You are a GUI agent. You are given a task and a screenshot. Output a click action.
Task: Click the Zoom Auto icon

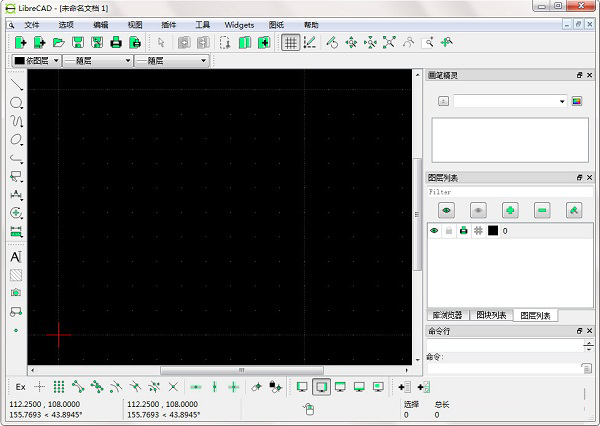(x=389, y=42)
